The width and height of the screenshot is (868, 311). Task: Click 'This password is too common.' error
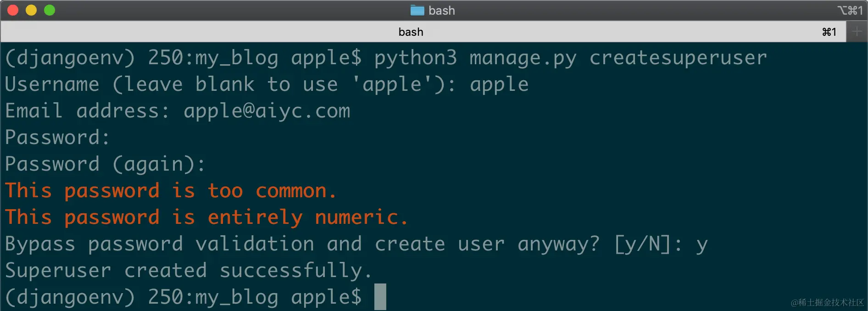170,191
